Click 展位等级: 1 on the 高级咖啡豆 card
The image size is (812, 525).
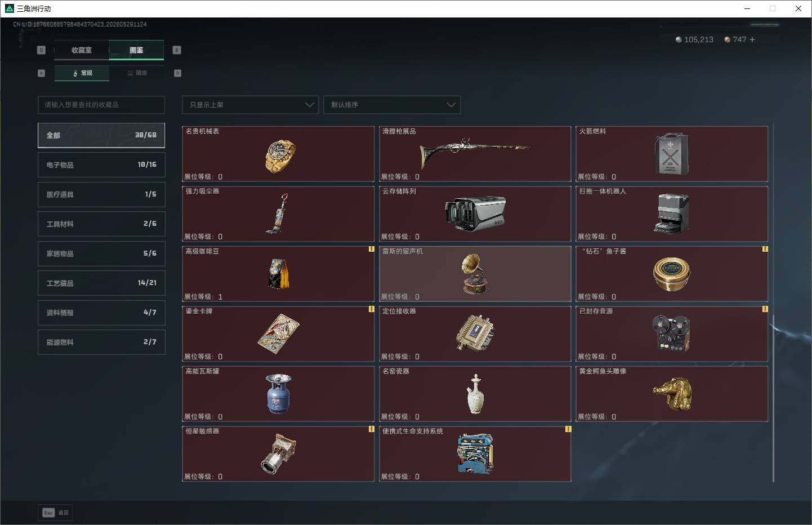tap(203, 297)
